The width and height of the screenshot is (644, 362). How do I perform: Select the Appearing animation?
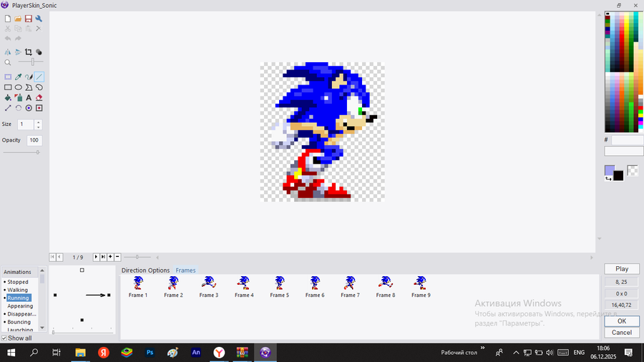(20, 306)
